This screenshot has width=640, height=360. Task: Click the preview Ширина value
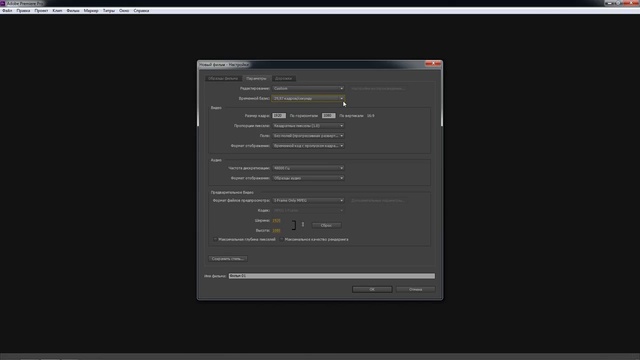click(x=276, y=220)
